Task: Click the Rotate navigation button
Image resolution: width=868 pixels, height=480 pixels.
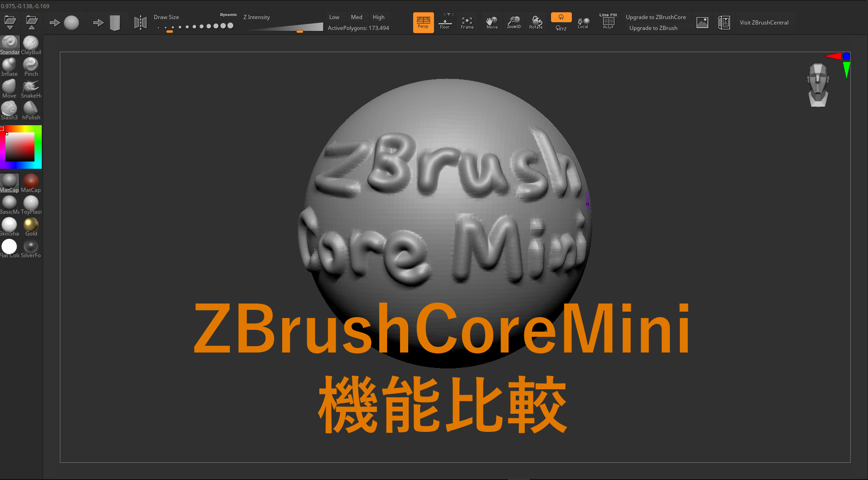Action: (536, 22)
